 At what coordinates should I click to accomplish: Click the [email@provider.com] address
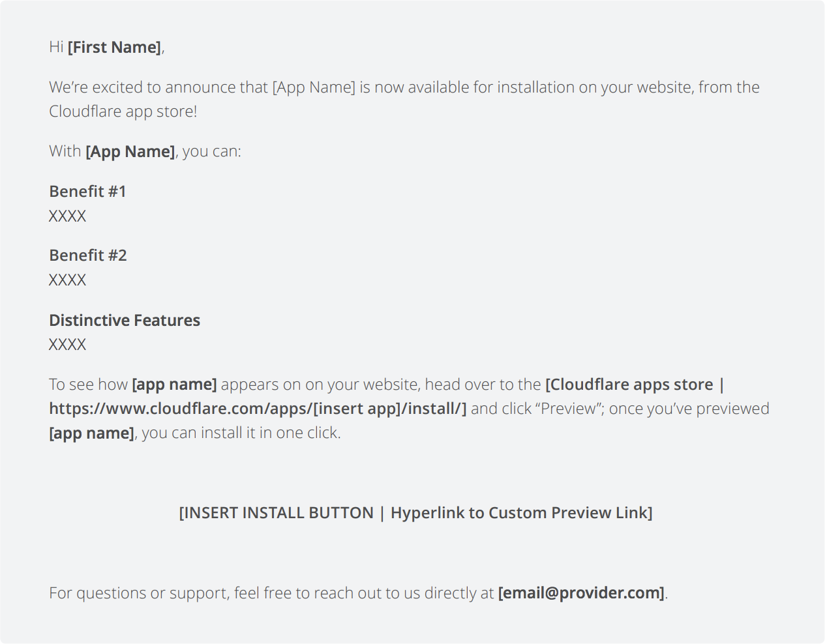(x=582, y=593)
